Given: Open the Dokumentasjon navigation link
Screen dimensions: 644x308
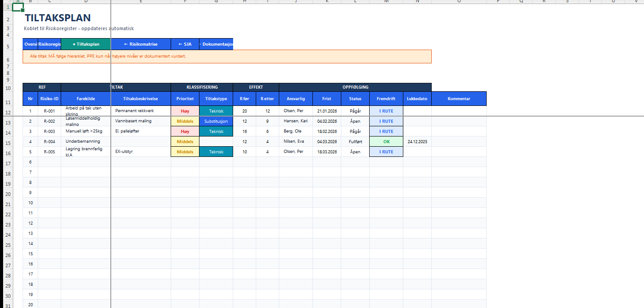Looking at the screenshot, I should point(216,44).
